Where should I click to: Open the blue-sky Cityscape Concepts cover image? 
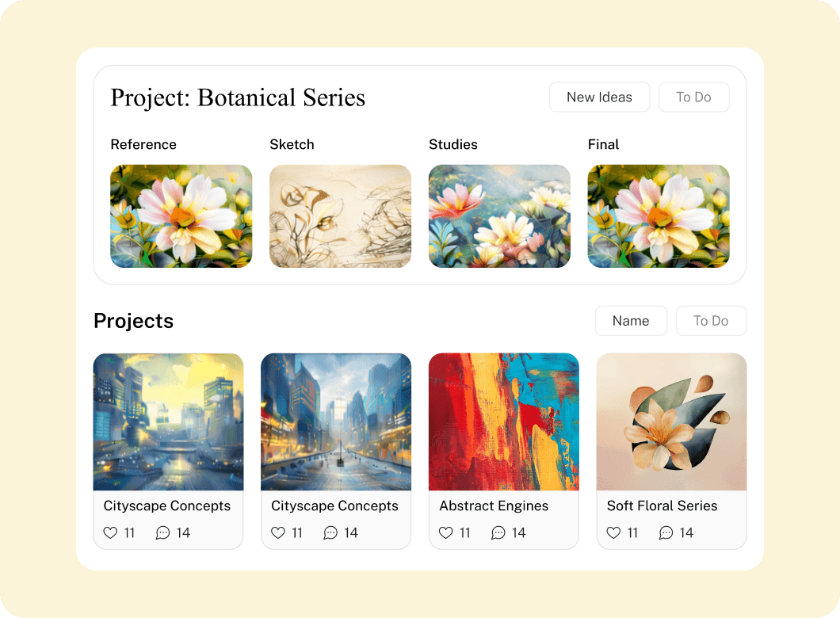[x=336, y=422]
